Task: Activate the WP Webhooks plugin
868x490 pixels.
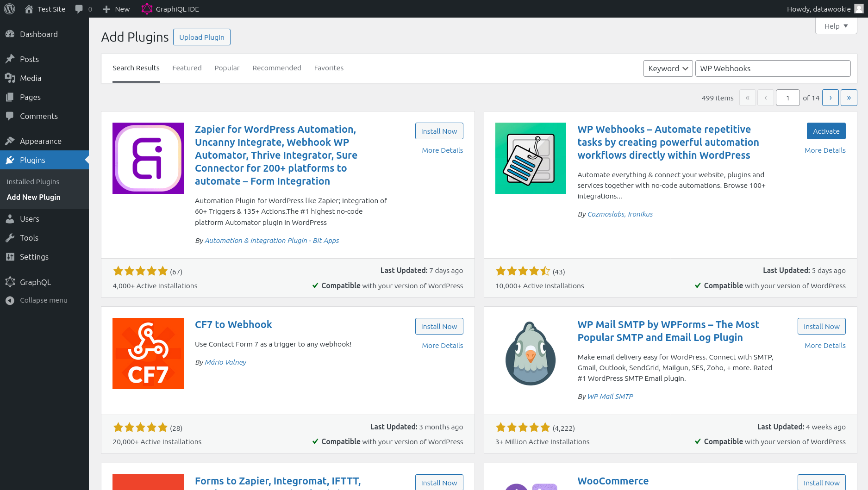Action: tap(826, 131)
